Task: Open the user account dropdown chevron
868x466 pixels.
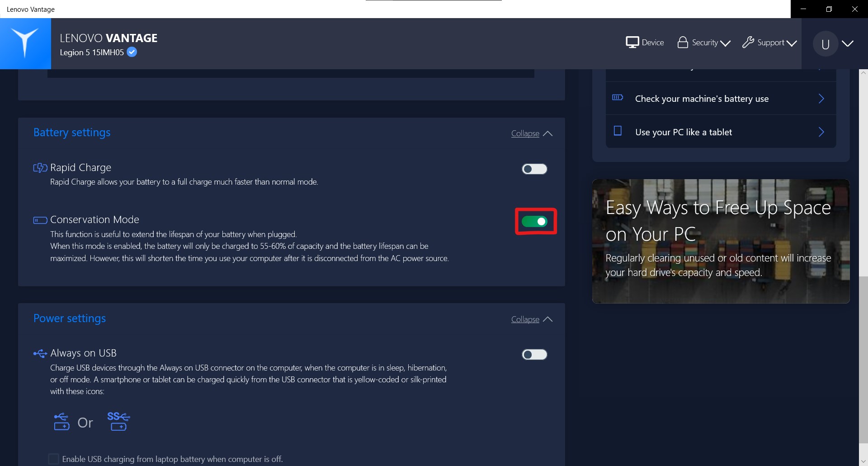Action: (848, 43)
